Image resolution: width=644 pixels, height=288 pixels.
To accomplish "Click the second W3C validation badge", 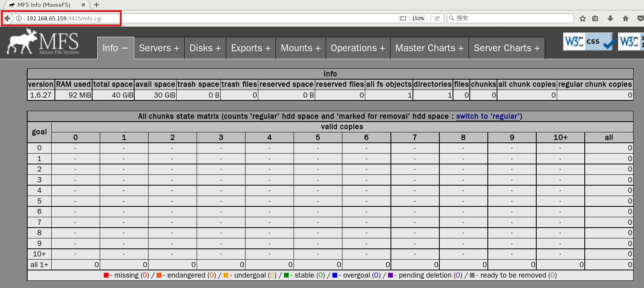I will 631,42.
